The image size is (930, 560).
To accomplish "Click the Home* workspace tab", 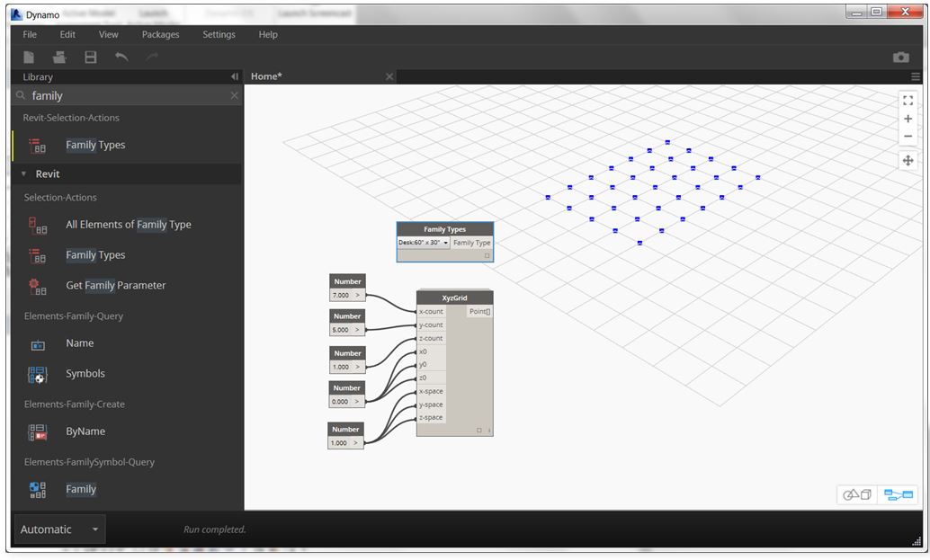I will pyautogui.click(x=267, y=76).
